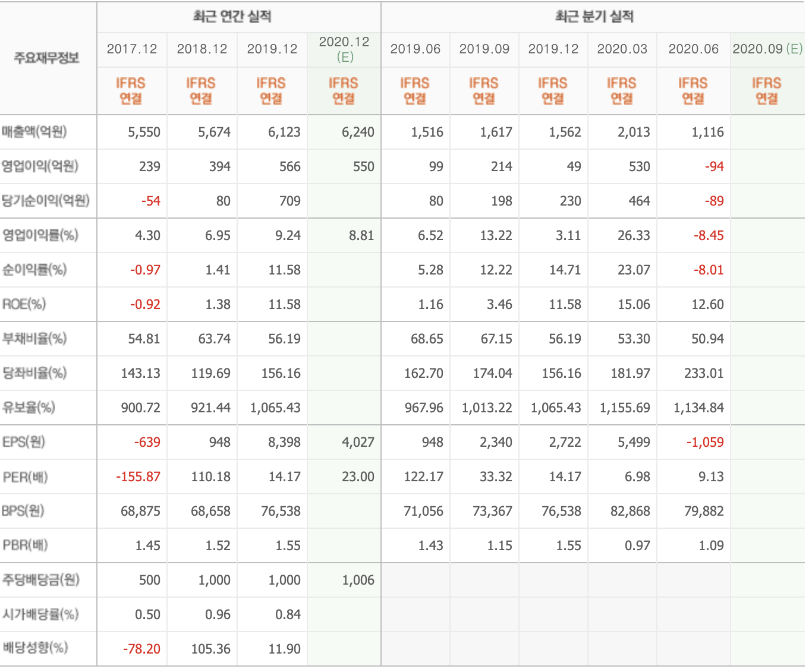Select the 유보율(%) row label
Viewport: 812px width, 669px height.
point(29,408)
